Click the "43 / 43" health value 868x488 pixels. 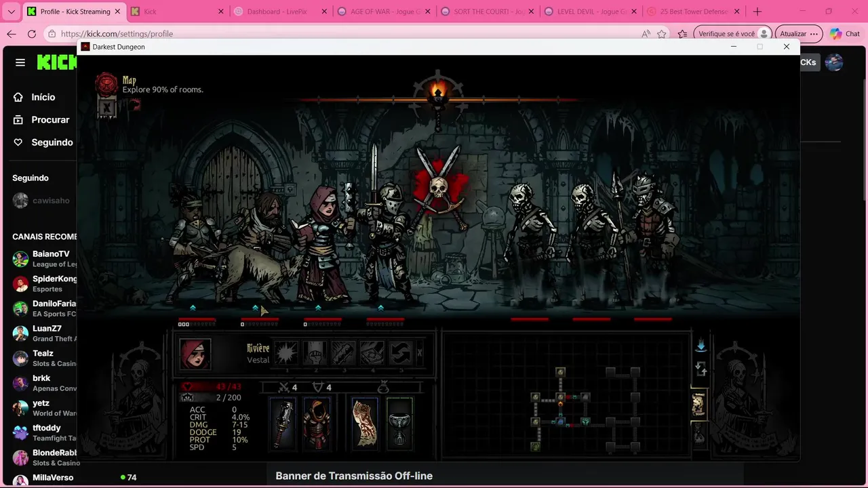pos(229,386)
